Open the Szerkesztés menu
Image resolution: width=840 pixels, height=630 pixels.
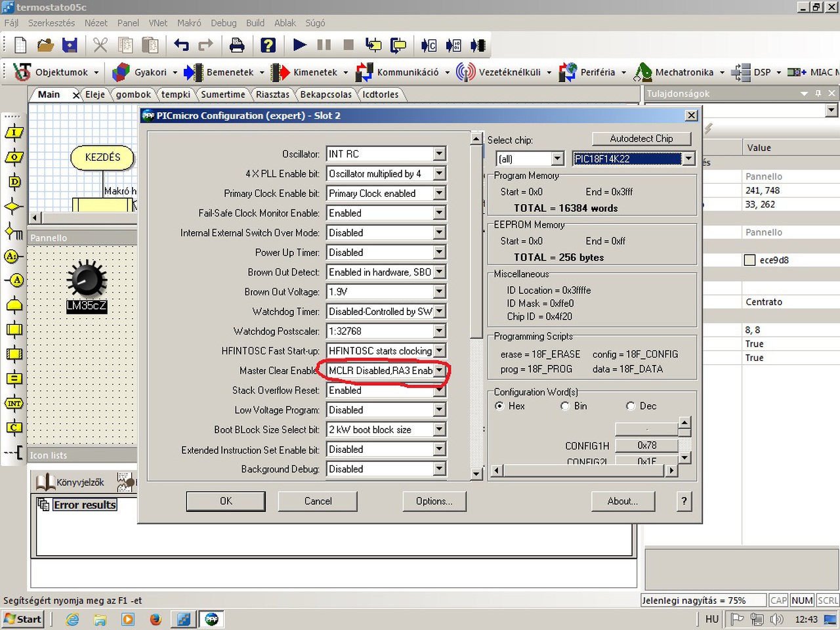pyautogui.click(x=51, y=23)
